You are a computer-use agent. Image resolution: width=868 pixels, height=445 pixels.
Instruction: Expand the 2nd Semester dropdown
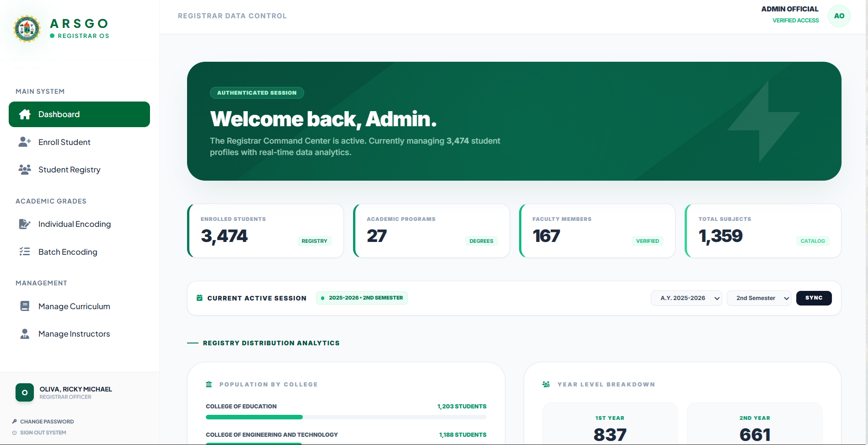pos(759,298)
